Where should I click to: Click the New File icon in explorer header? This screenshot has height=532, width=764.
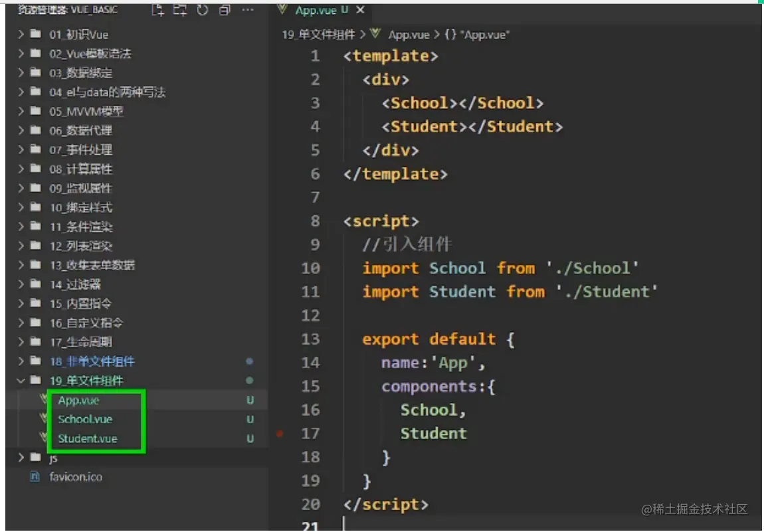157,10
